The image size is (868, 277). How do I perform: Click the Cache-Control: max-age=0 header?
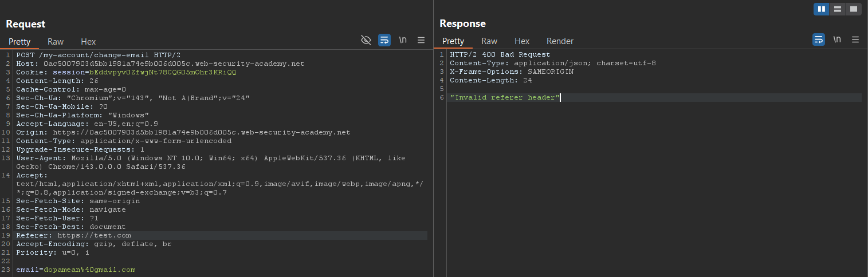[71, 90]
